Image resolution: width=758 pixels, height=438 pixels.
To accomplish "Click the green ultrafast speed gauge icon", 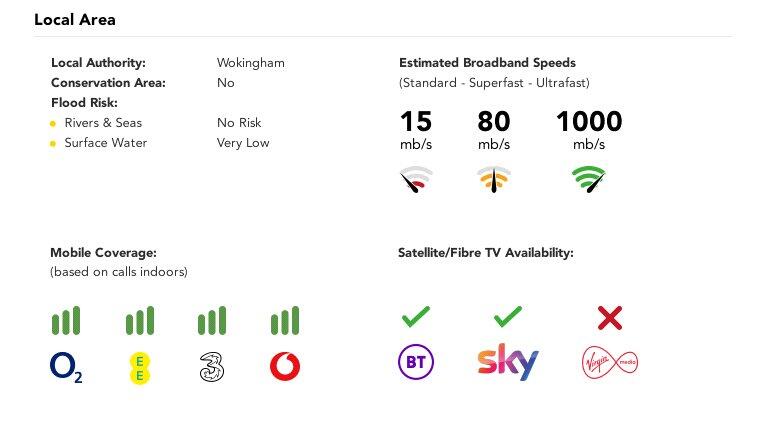I will [589, 180].
